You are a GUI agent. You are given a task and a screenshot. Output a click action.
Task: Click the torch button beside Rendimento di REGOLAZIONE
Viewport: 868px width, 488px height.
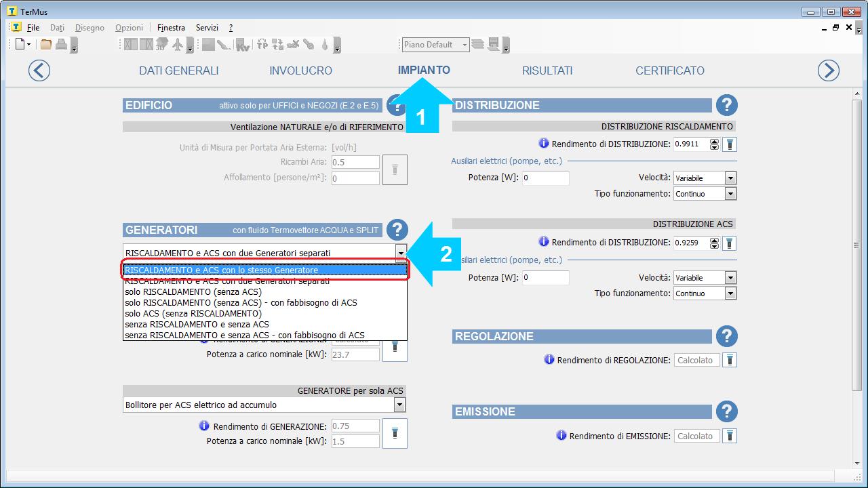pyautogui.click(x=729, y=361)
